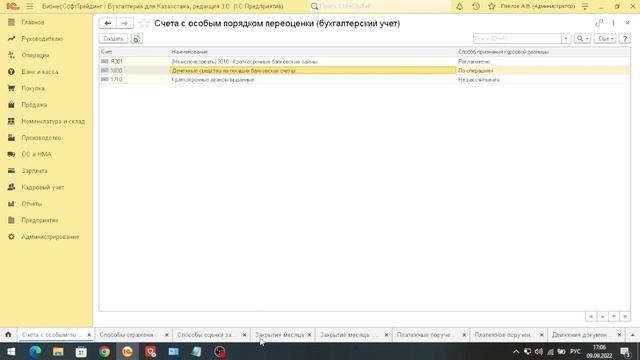Open Операции section

(36, 55)
